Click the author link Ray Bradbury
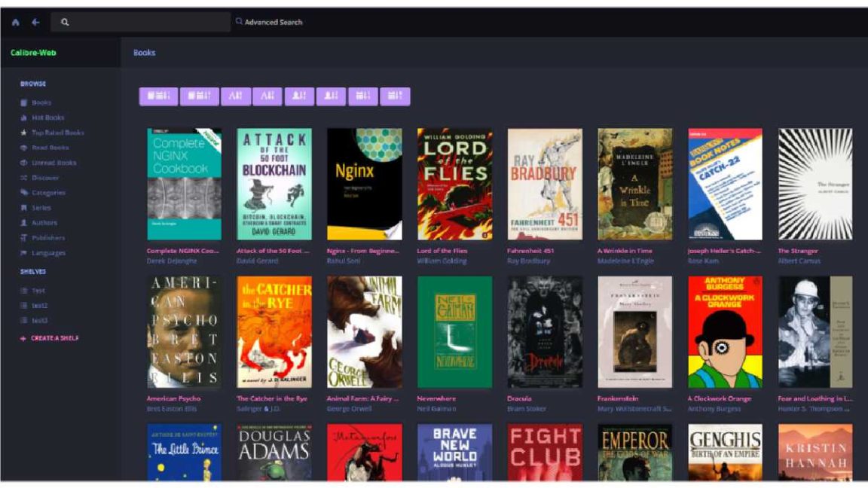The width and height of the screenshot is (868, 488). tap(529, 261)
